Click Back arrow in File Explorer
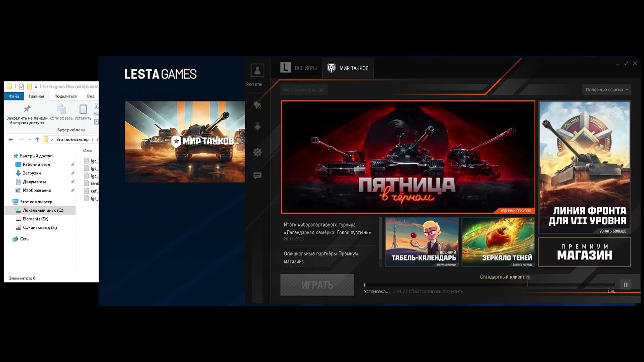 tap(11, 139)
